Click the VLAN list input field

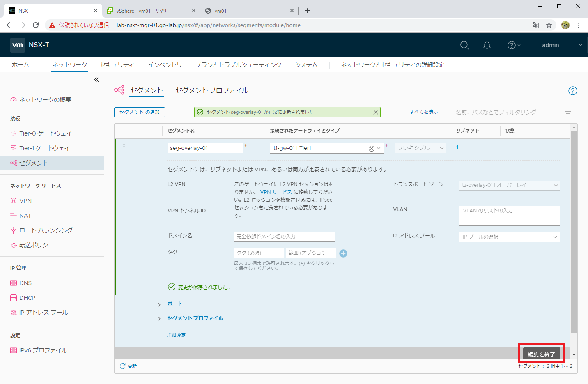[x=510, y=216]
